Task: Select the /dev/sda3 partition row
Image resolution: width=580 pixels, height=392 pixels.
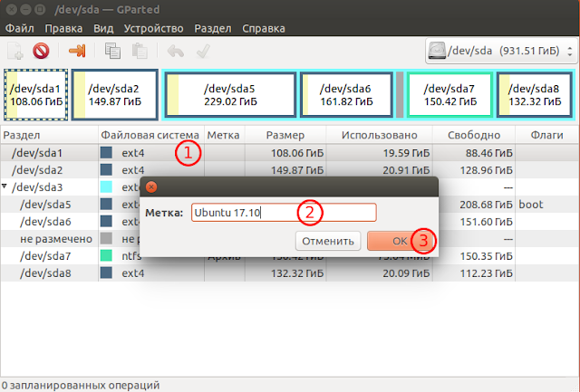Action: (x=290, y=187)
